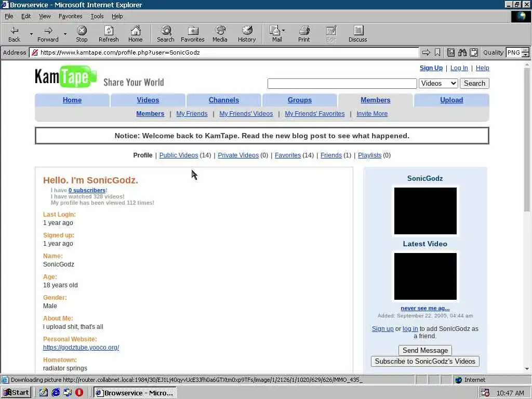Launch Internet Explorer from quick launch
This screenshot has height=399, width=532.
coord(56,393)
